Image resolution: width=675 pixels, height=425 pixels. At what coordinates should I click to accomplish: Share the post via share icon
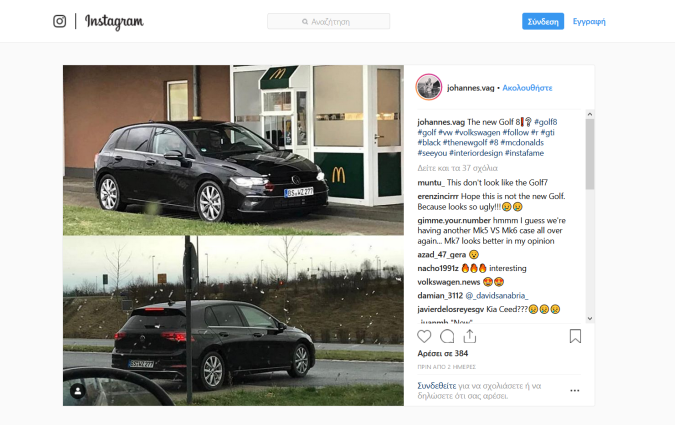coord(470,336)
